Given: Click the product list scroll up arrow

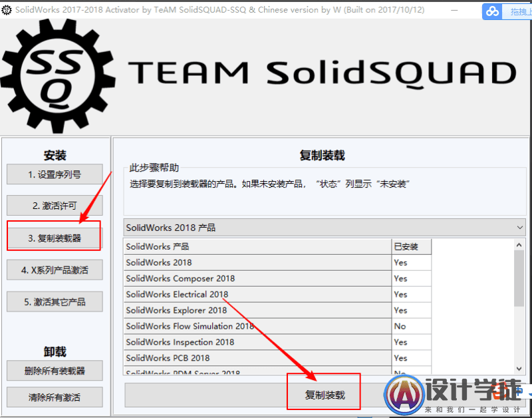Looking at the screenshot, I should coord(519,245).
